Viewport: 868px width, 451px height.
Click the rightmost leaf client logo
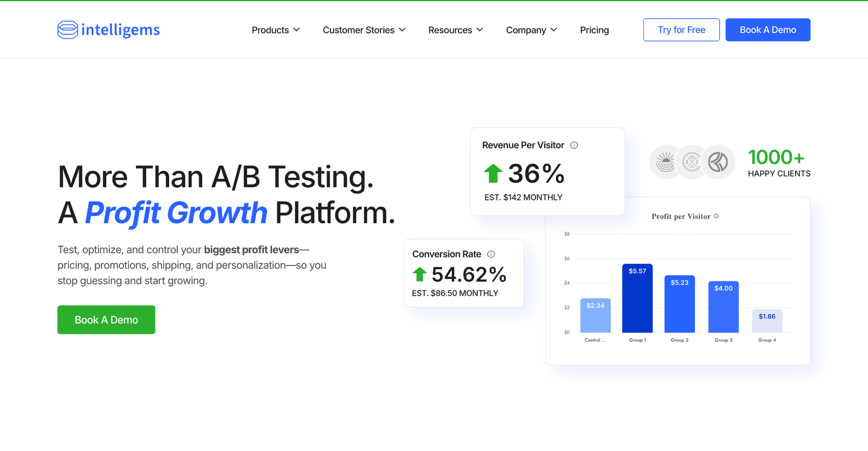click(718, 162)
